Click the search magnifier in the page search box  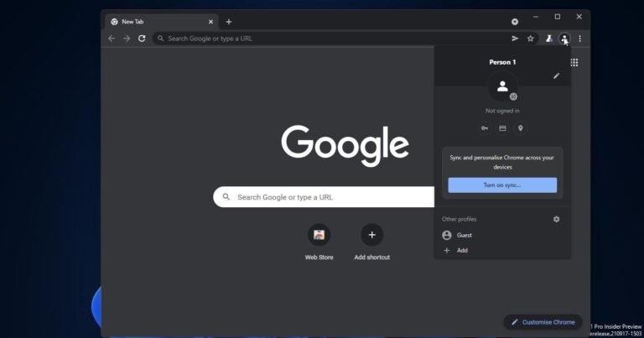pos(226,197)
